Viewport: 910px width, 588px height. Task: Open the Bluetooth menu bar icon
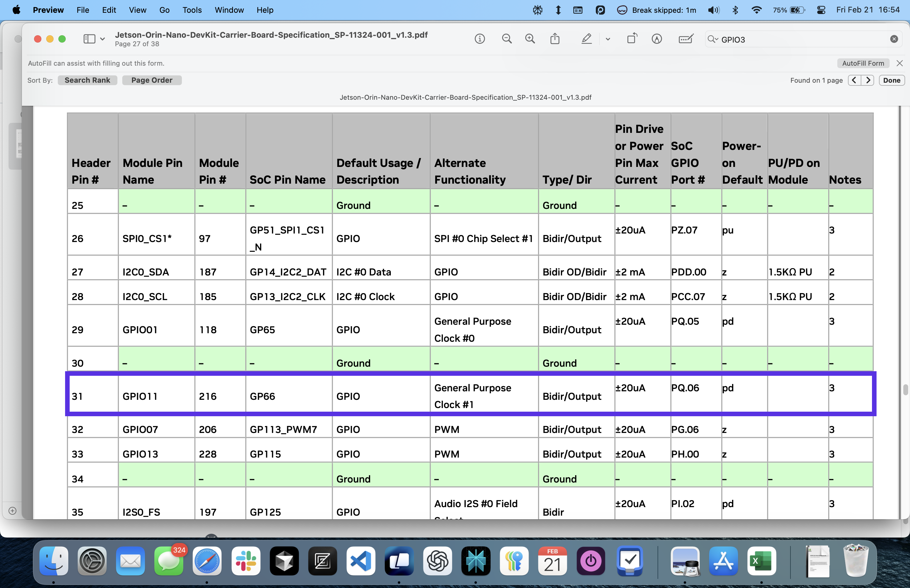(x=735, y=10)
